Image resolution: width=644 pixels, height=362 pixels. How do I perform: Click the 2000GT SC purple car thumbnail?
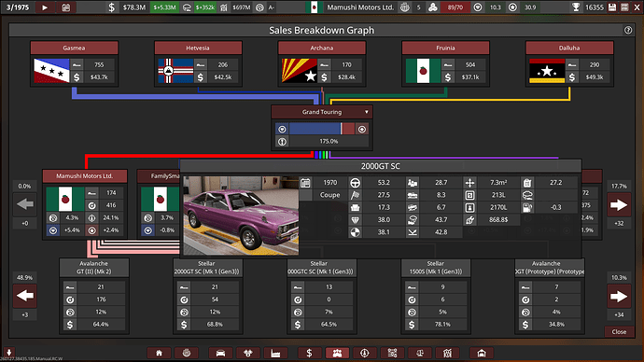tap(241, 216)
